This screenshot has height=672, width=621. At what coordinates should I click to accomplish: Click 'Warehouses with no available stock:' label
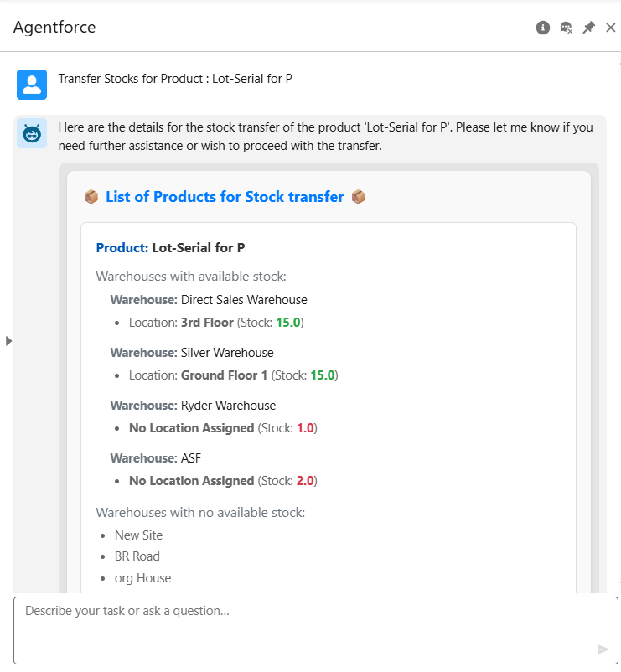pos(200,513)
